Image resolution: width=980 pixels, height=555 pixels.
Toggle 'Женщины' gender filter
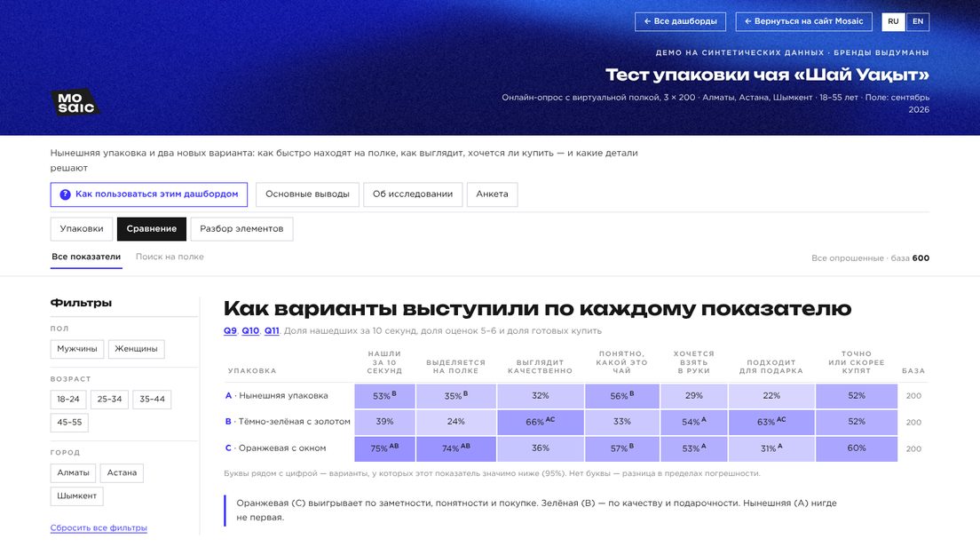pos(136,349)
